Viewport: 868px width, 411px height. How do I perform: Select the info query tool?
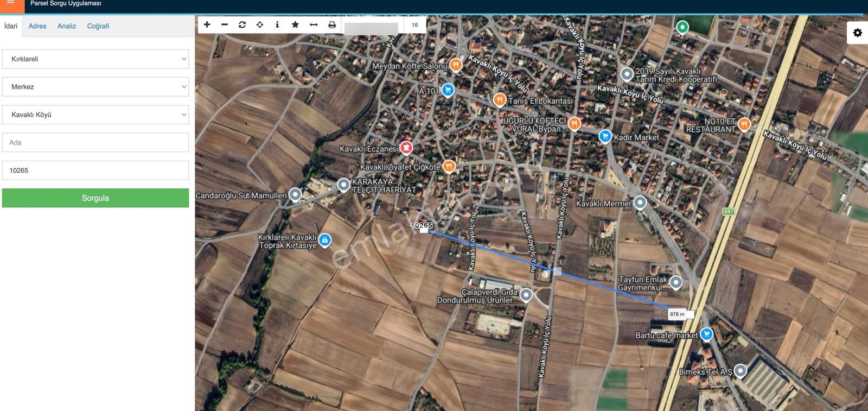tap(277, 24)
